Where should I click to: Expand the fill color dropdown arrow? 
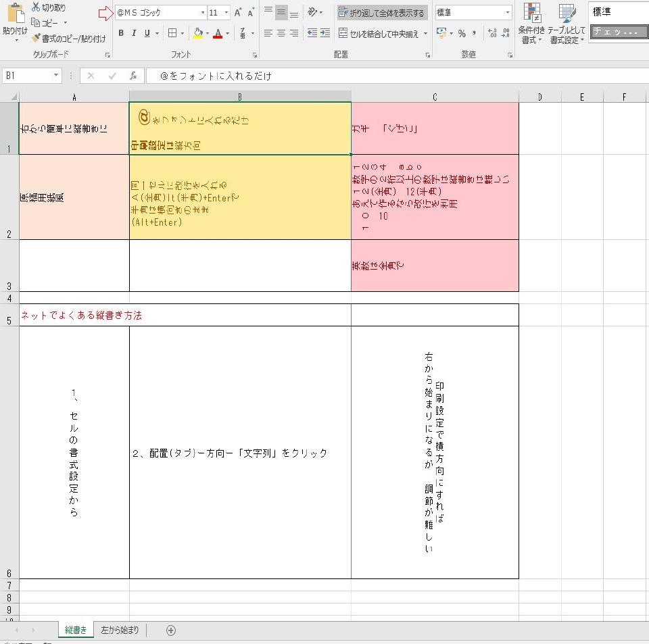(208, 33)
